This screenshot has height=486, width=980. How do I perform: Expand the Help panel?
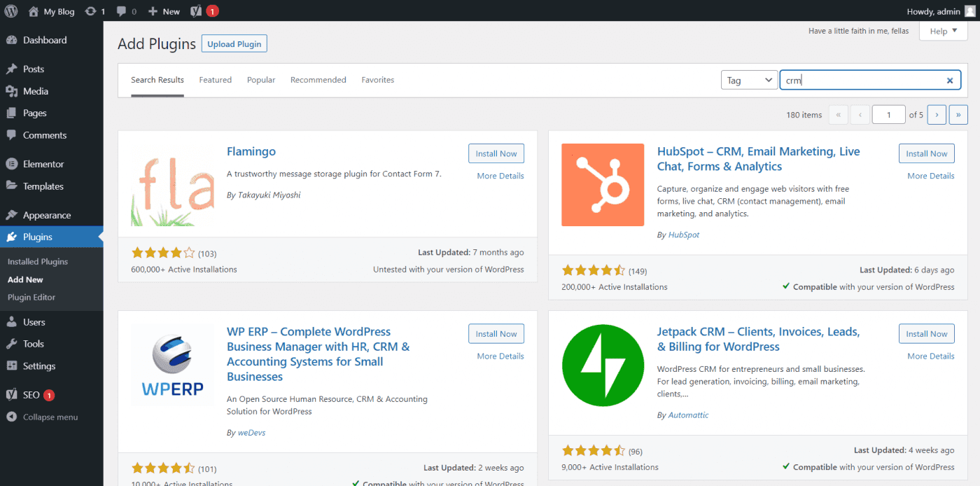pos(943,32)
